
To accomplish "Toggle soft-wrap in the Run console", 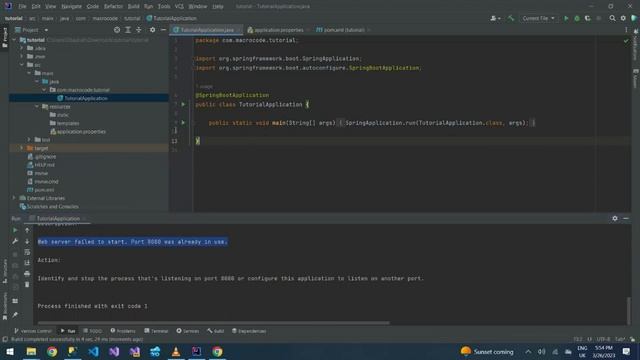I will 27,252.
